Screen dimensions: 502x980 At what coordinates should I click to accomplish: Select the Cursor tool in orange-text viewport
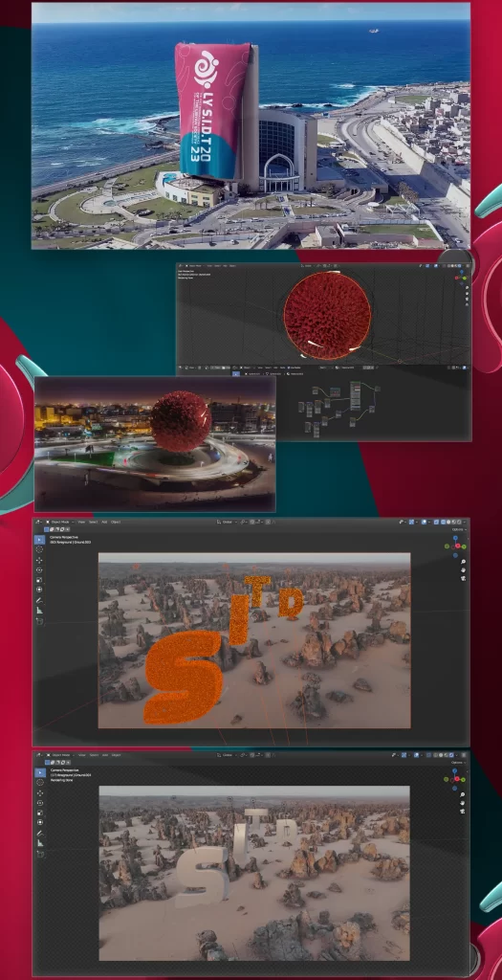pos(39,549)
